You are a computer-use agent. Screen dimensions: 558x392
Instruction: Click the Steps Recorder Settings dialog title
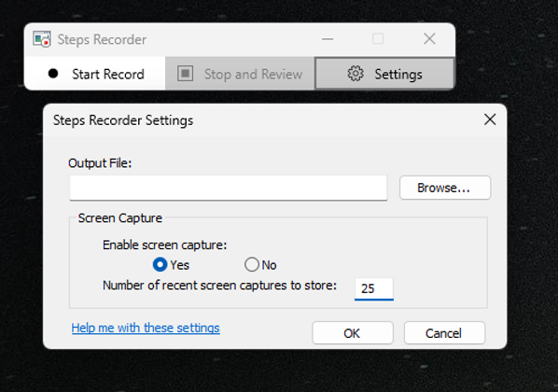123,120
